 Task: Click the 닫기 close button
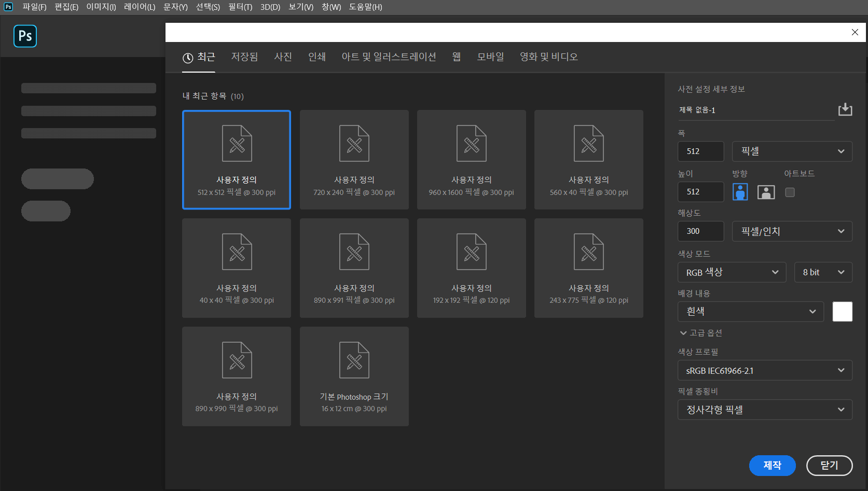[x=830, y=466]
